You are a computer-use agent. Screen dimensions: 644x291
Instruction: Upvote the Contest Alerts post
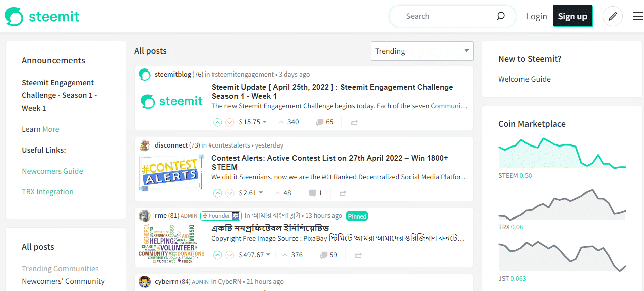(x=217, y=193)
